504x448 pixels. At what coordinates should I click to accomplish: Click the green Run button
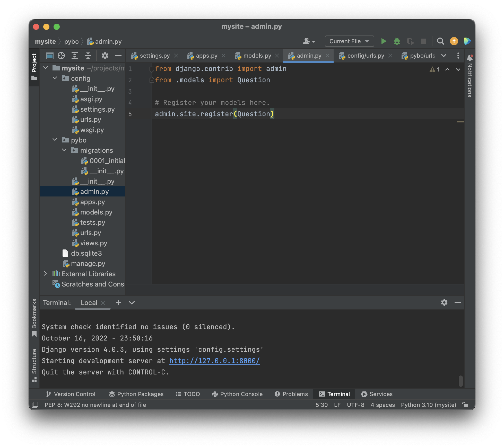click(x=384, y=41)
